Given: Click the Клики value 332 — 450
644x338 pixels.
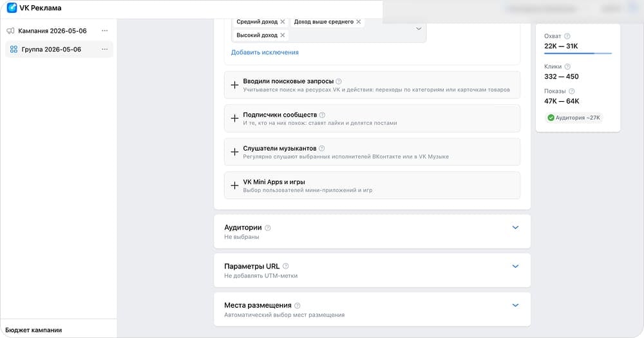Looking at the screenshot, I should coord(562,77).
